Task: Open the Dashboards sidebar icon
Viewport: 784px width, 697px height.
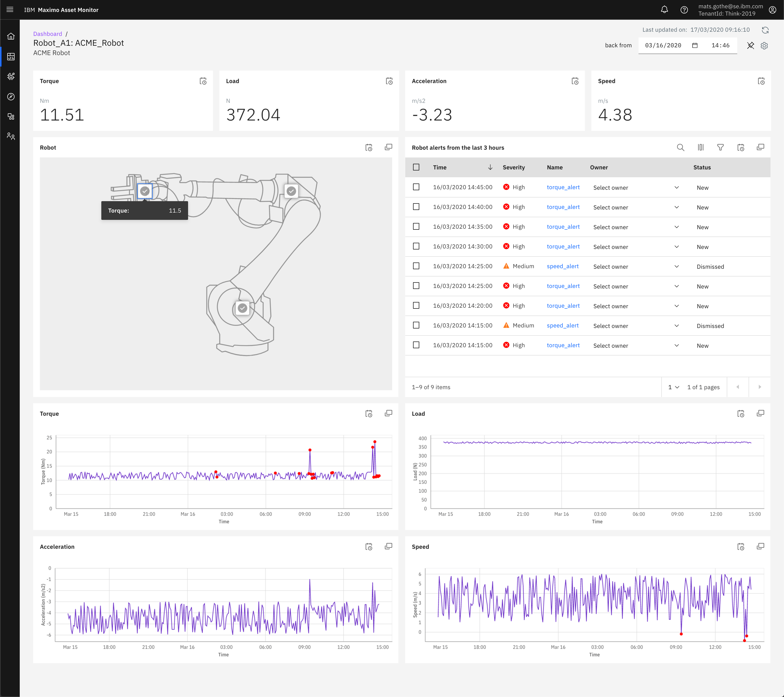Action: click(11, 56)
